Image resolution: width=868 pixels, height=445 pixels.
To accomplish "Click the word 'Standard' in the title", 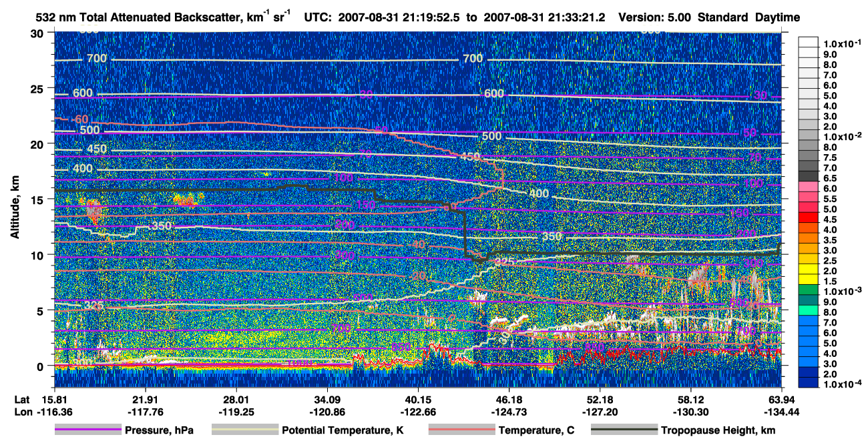I will (724, 17).
